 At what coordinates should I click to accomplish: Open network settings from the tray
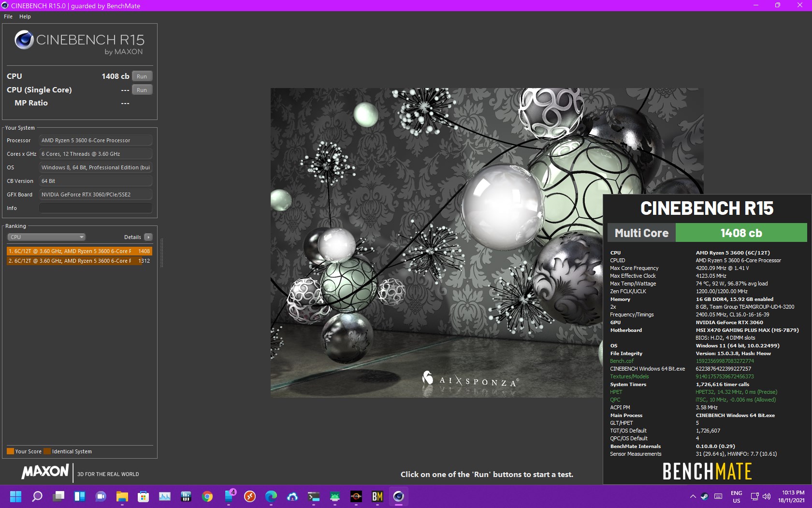pyautogui.click(x=754, y=496)
